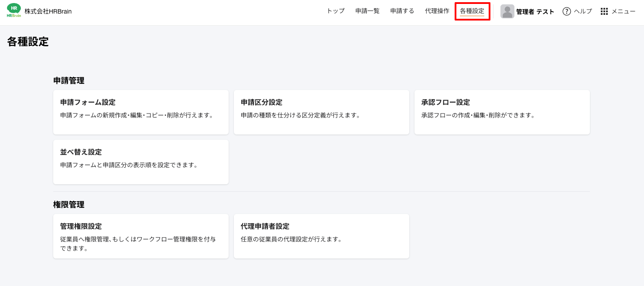Click the user avatar icon
644x286 pixels.
coord(507,11)
